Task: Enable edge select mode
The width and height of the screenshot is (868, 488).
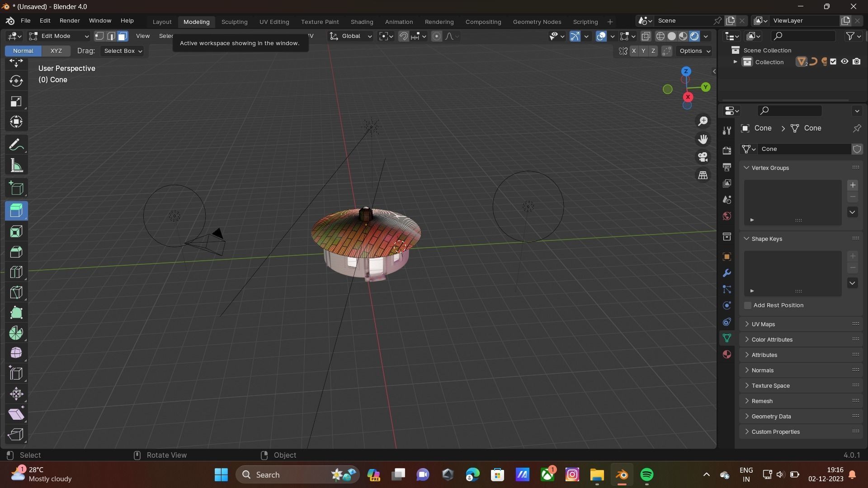Action: point(111,36)
